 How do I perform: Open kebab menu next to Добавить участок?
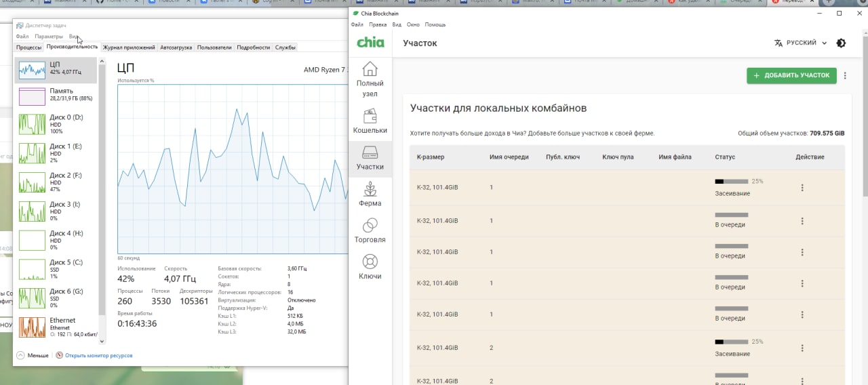845,76
